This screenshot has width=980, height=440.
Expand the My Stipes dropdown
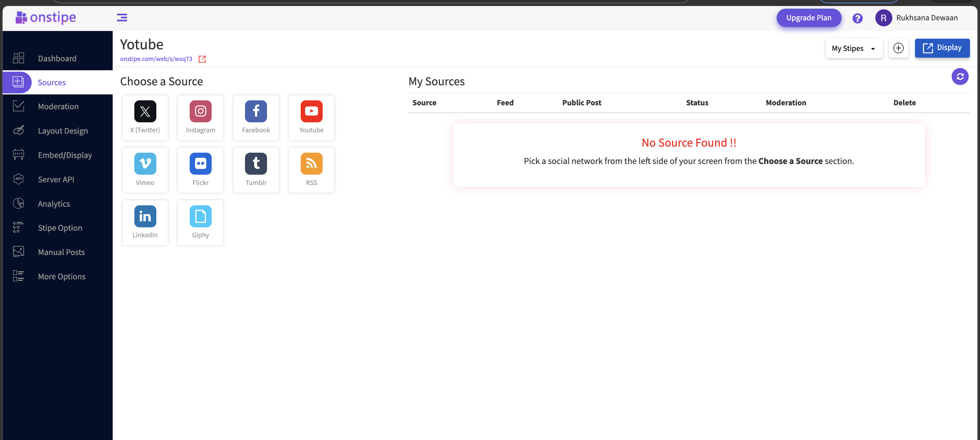click(853, 48)
